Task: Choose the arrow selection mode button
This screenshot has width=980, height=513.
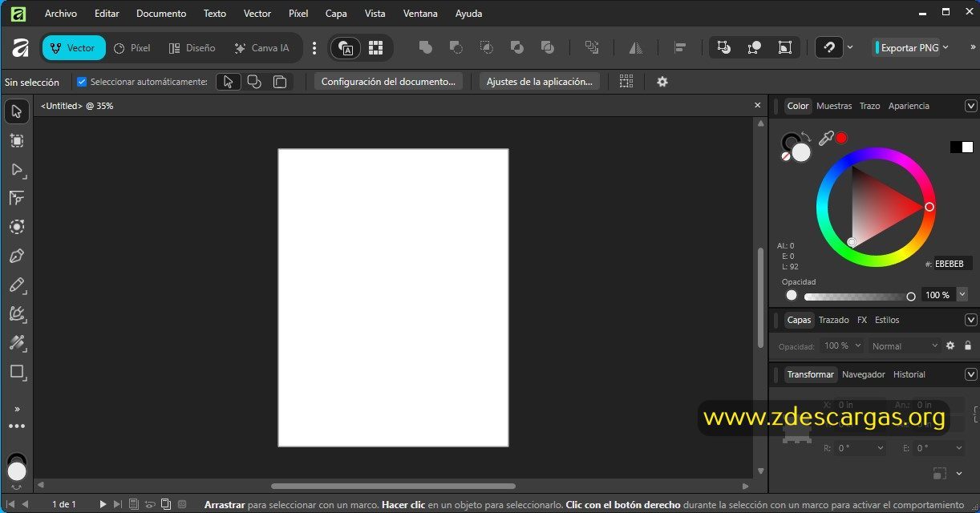Action: (229, 82)
